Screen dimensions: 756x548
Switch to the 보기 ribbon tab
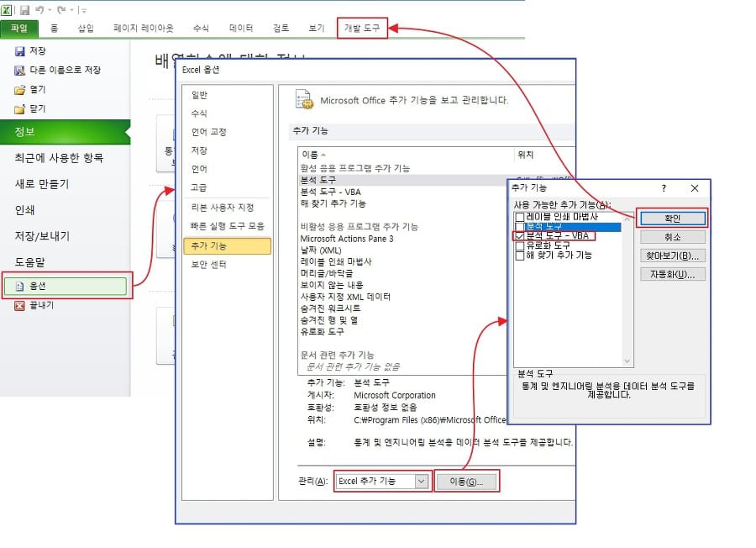click(x=317, y=29)
